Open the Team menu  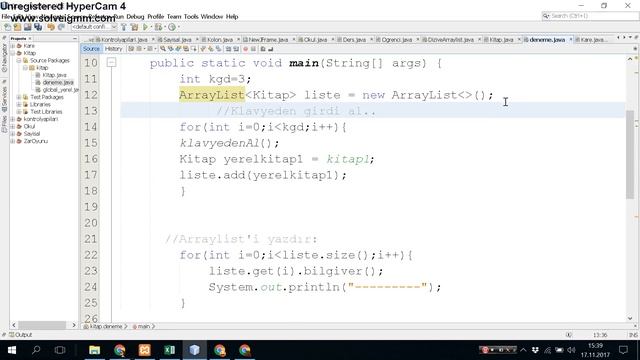174,17
